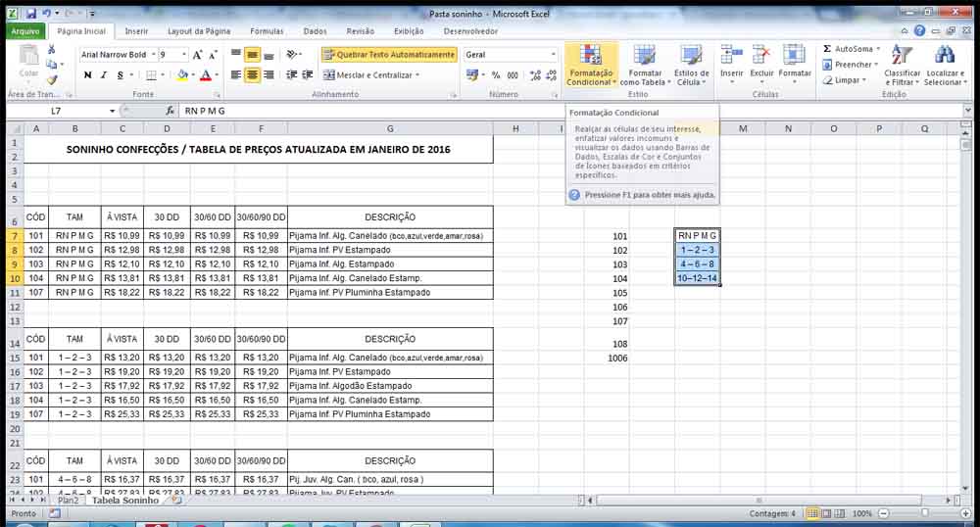Screen dimensions: 980x527
Task: Click the accounting currency format icon
Action: pos(472,74)
